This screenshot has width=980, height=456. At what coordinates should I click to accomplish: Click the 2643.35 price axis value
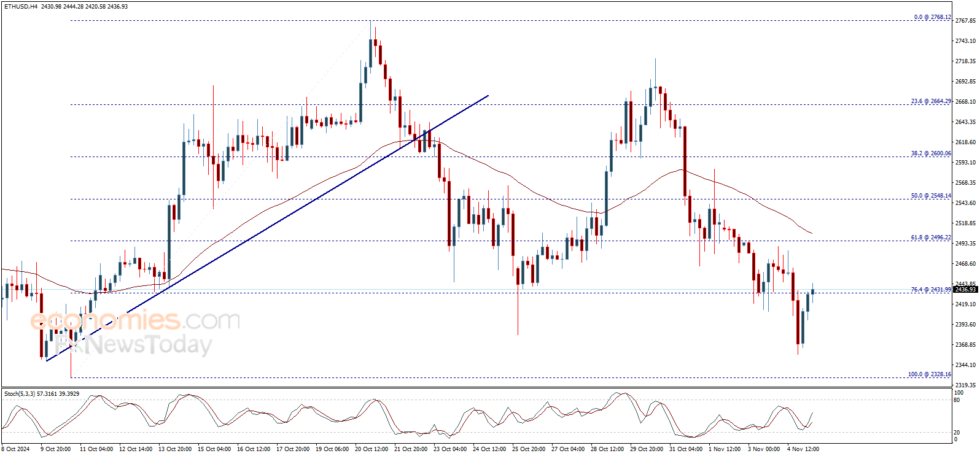pos(965,122)
